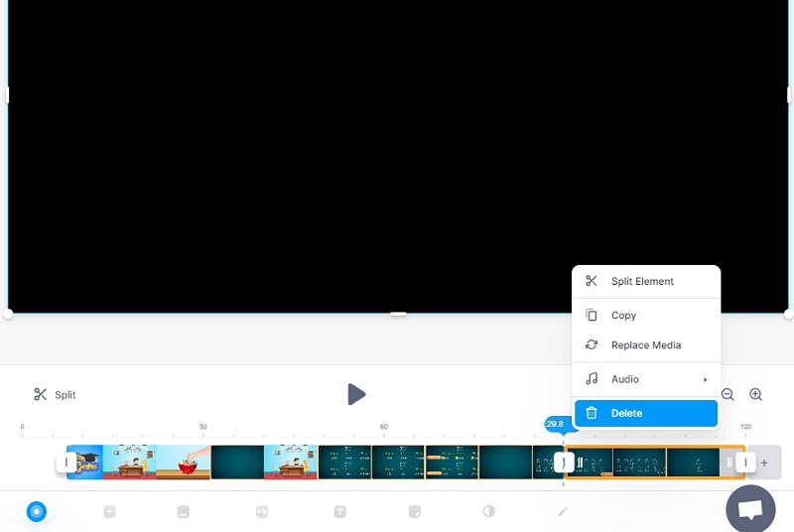Image resolution: width=794 pixels, height=532 pixels.
Task: Click the plus icon at timeline end
Action: [764, 463]
